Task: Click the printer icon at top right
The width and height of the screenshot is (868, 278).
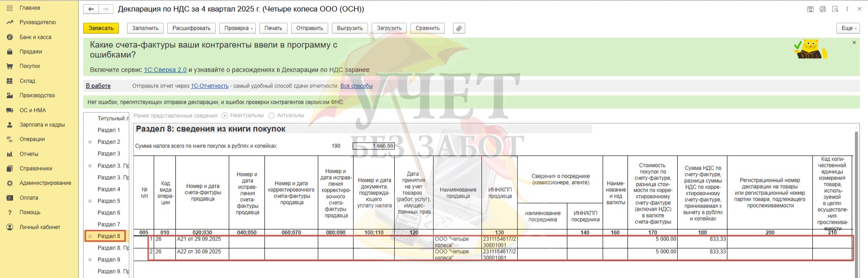Action: [823, 9]
